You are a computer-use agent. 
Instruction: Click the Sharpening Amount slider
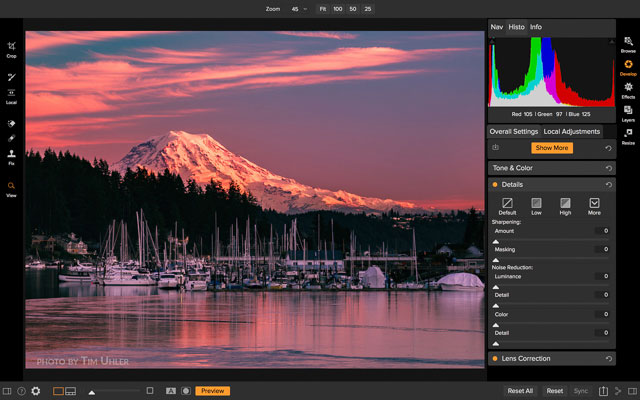point(550,241)
